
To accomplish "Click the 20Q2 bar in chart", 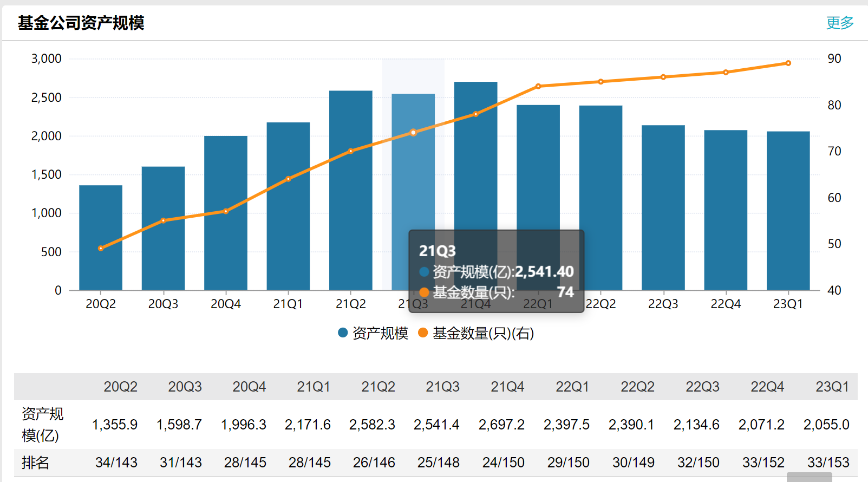I will [101, 238].
